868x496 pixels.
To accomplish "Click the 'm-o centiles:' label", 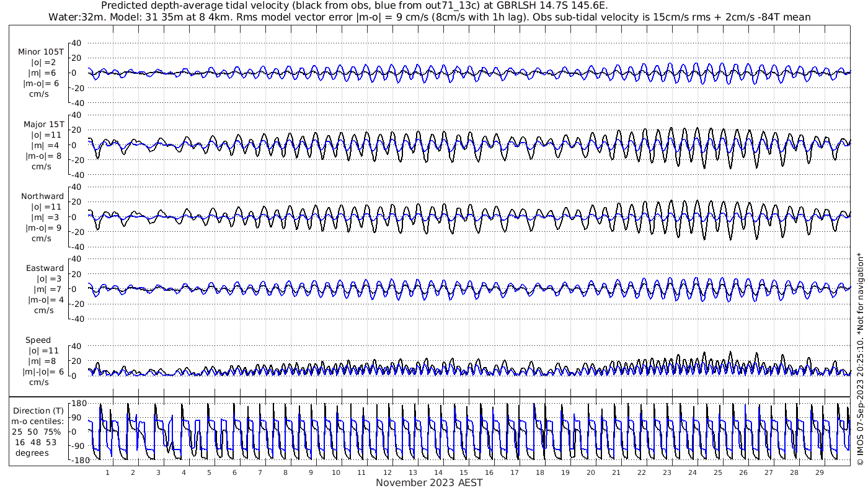I will 38,421.
